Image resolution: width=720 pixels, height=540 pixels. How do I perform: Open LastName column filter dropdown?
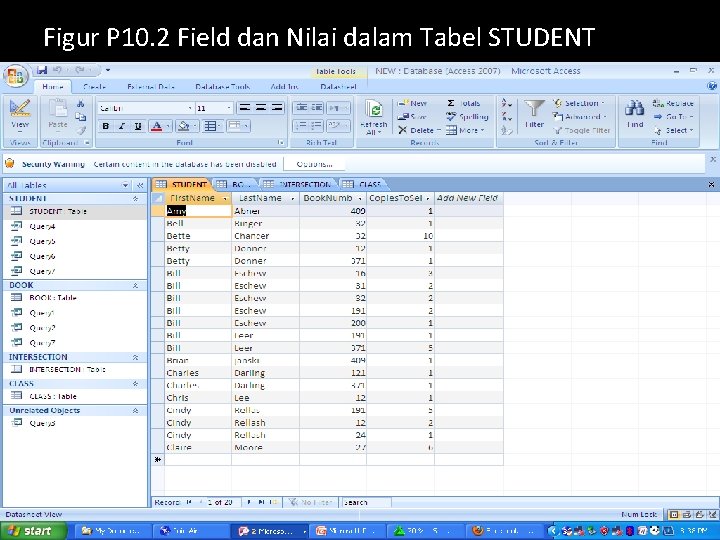pyautogui.click(x=292, y=198)
